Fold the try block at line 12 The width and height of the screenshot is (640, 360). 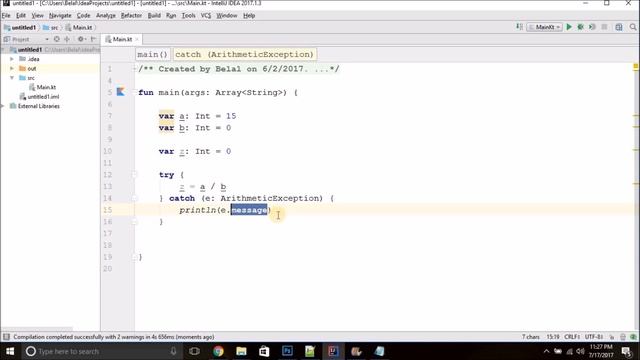click(x=134, y=175)
